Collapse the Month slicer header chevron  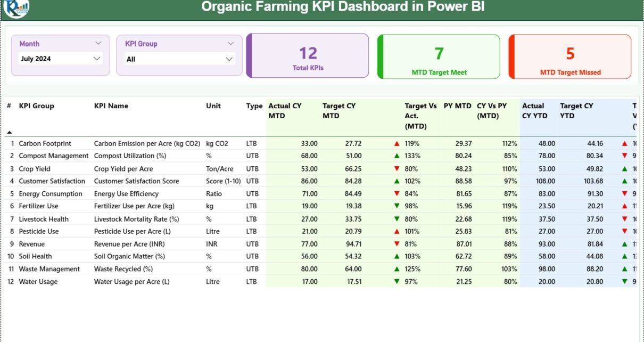point(98,43)
